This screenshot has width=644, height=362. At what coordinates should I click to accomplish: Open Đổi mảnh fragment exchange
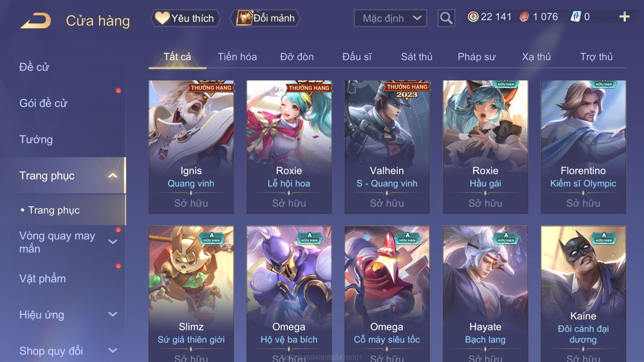tap(265, 18)
